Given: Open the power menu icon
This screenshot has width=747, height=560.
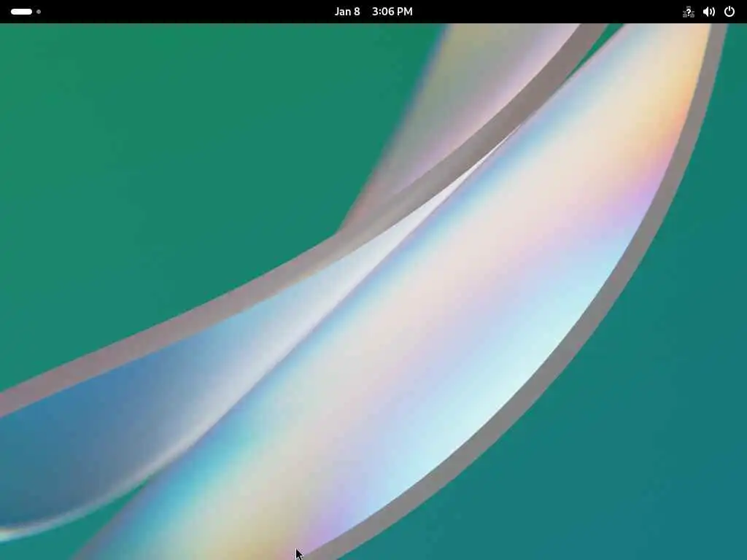Looking at the screenshot, I should pyautogui.click(x=729, y=12).
